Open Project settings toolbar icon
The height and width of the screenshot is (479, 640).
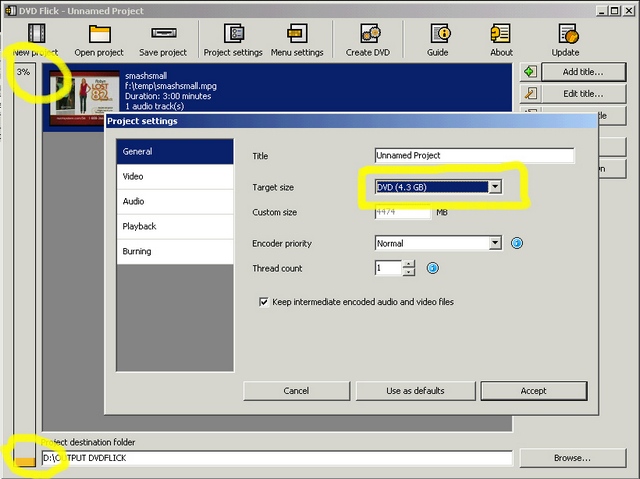pos(234,33)
